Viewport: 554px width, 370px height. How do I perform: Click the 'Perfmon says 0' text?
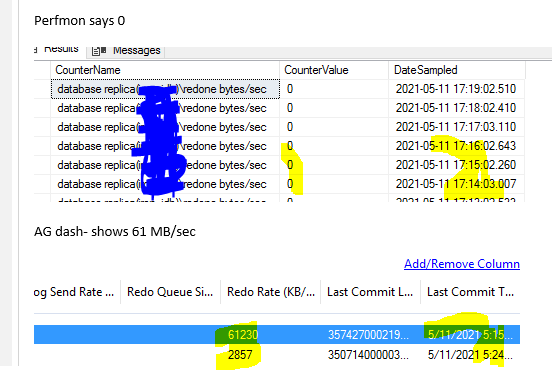tap(79, 21)
